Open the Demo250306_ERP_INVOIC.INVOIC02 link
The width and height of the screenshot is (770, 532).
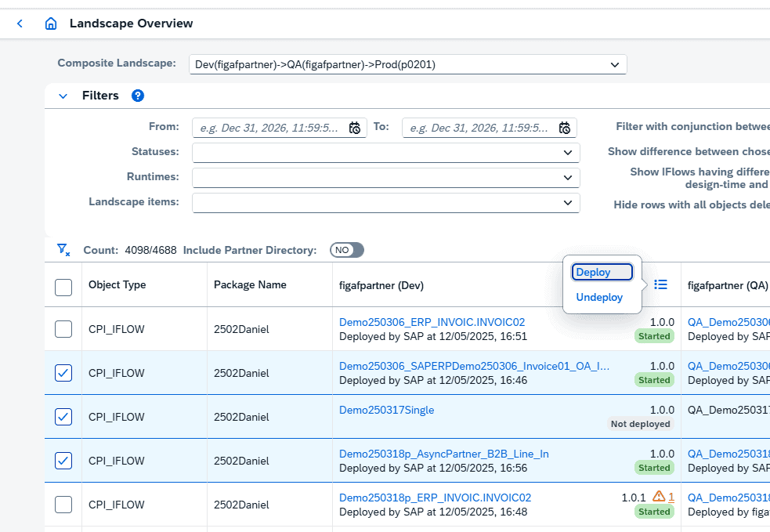(432, 322)
